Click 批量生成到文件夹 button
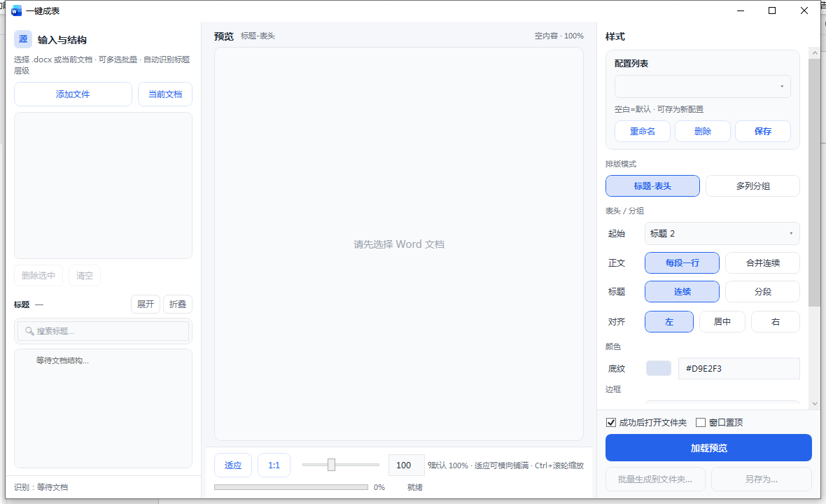826x504 pixels. click(x=655, y=479)
